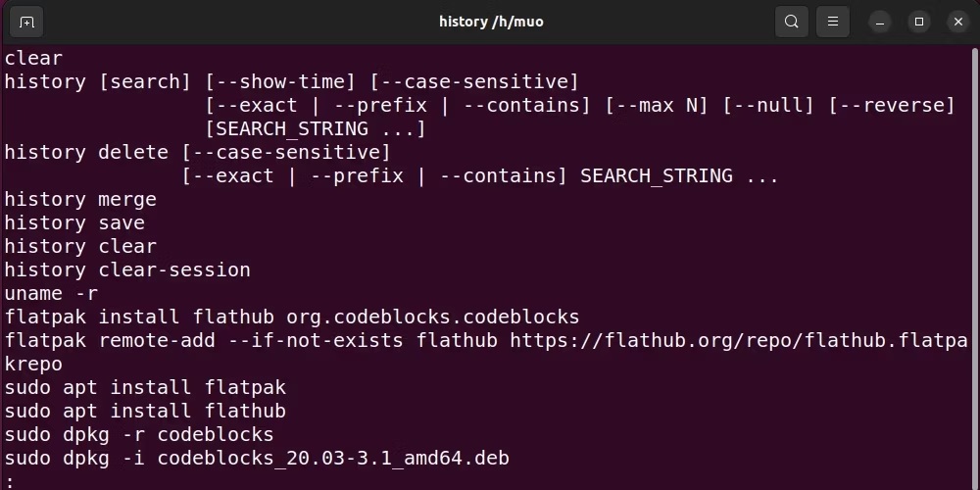Click the 'history merge' line

coord(80,199)
